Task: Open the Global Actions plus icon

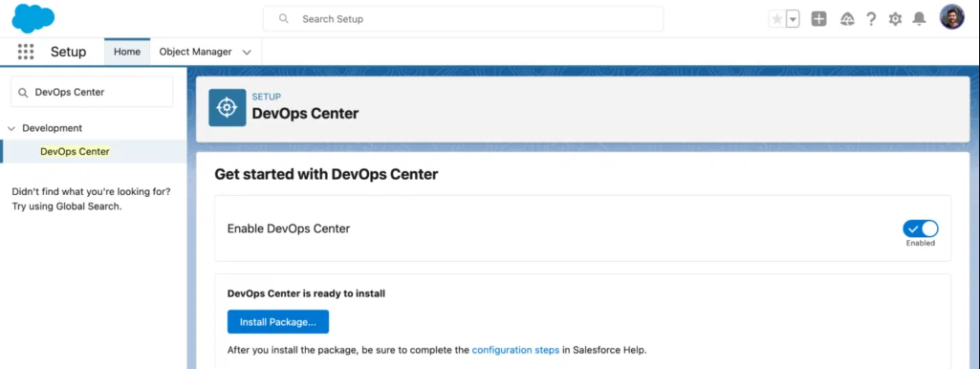Action: coord(818,19)
